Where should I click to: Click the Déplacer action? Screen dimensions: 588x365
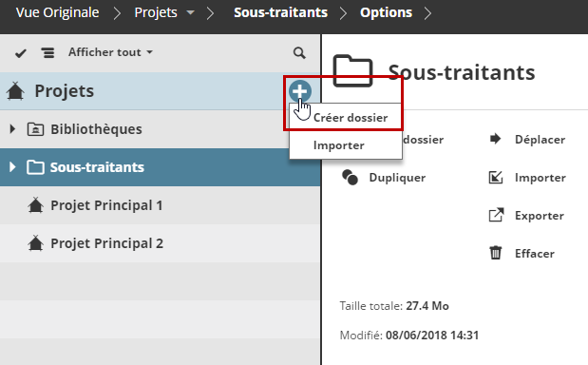[x=540, y=140]
